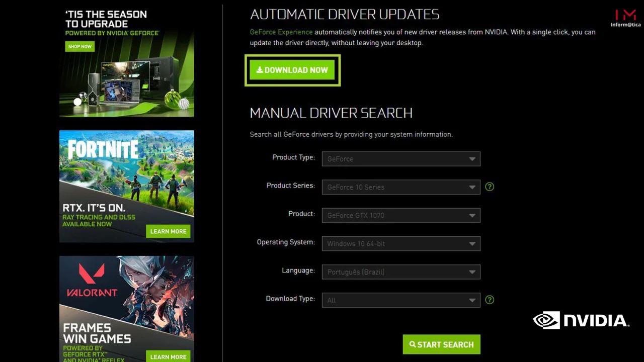
Task: Click Learn More on the Fortnite banner
Action: click(x=168, y=231)
